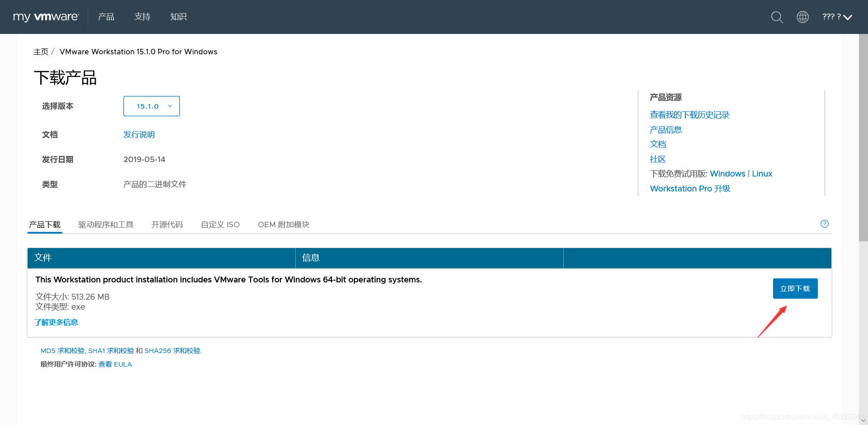Open the 支持 menu
868x425 pixels.
coord(142,17)
